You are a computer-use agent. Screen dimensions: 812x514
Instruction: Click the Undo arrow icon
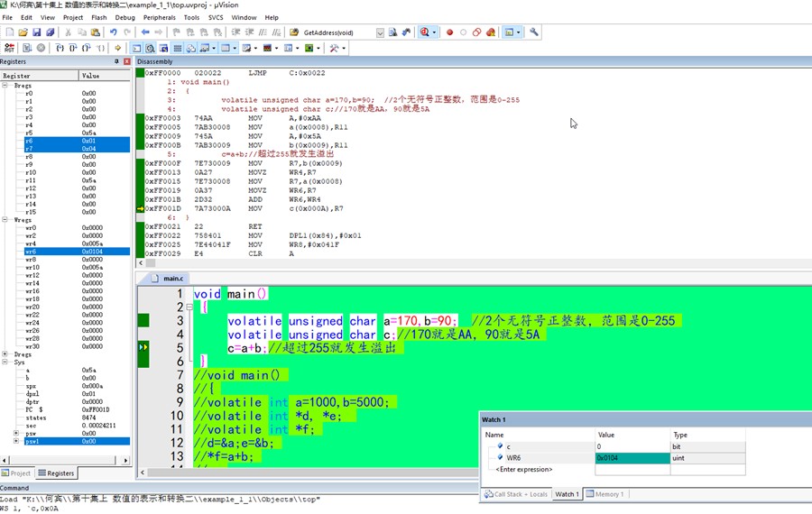pos(113,32)
